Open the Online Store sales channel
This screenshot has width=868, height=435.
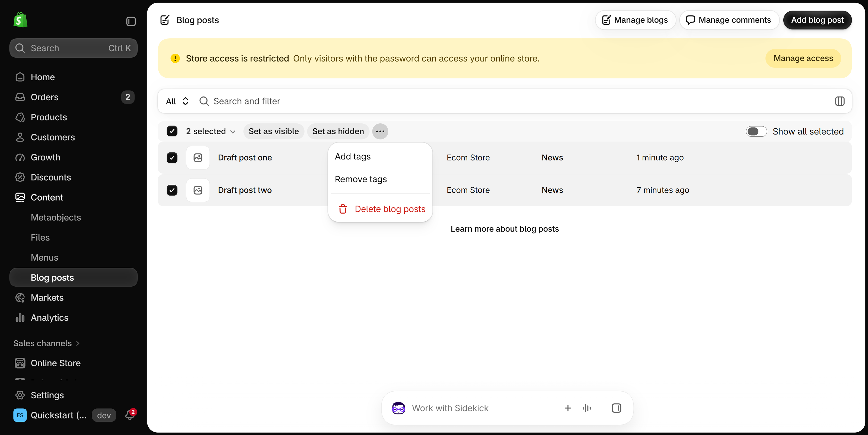coord(74,363)
